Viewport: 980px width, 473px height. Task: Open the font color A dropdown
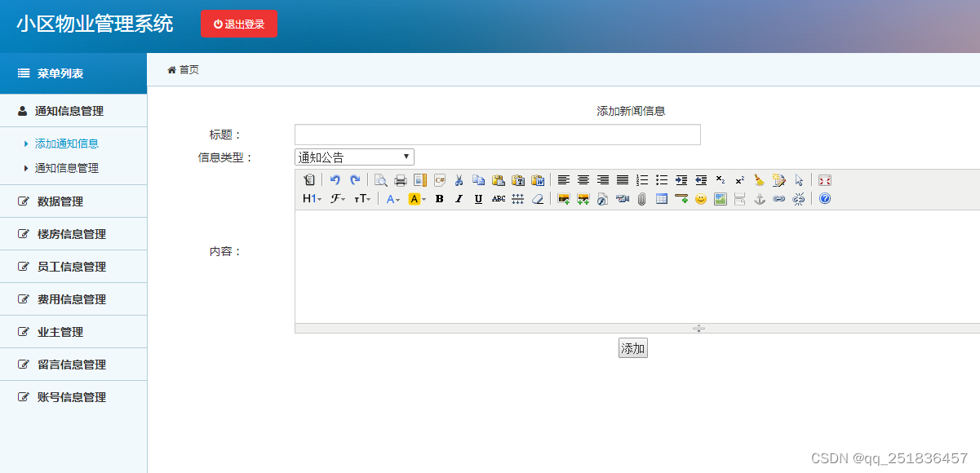(x=392, y=199)
